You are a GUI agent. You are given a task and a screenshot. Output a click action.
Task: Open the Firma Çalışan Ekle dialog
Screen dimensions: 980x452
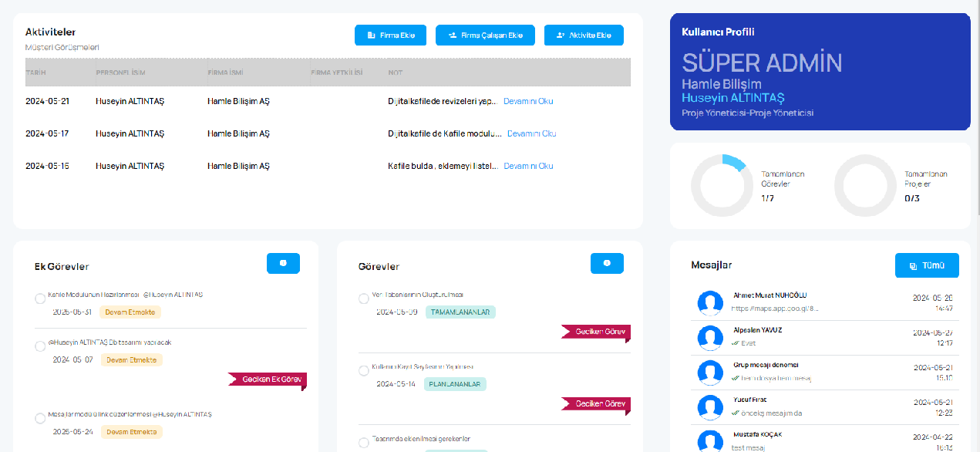pyautogui.click(x=485, y=35)
